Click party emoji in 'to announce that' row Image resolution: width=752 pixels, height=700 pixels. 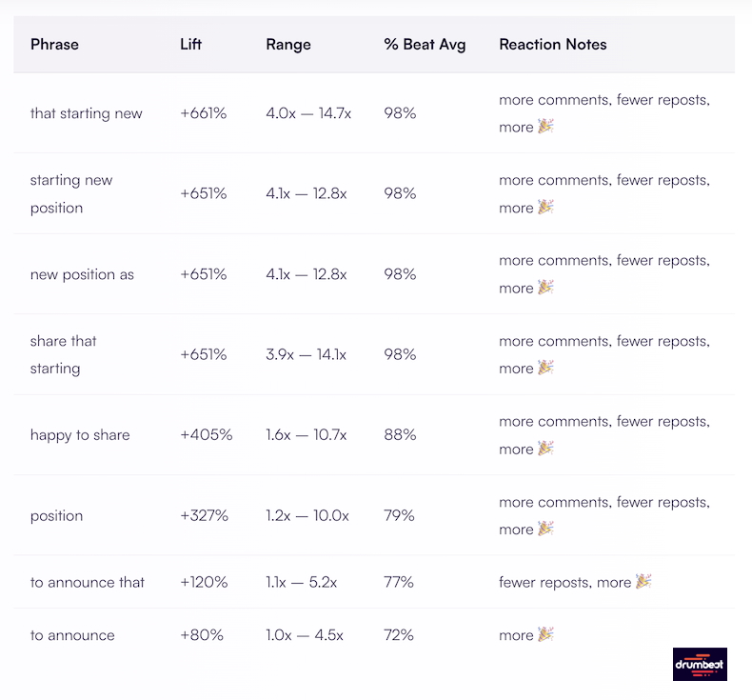[x=643, y=582]
